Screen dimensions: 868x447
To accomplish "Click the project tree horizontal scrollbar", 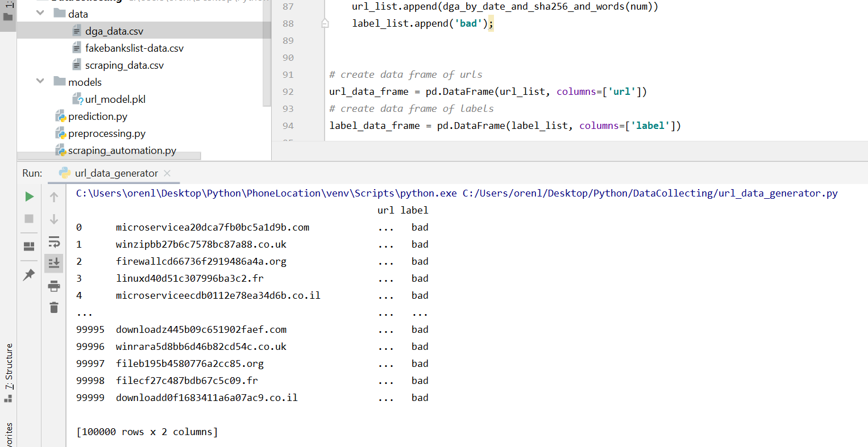I will [109, 156].
